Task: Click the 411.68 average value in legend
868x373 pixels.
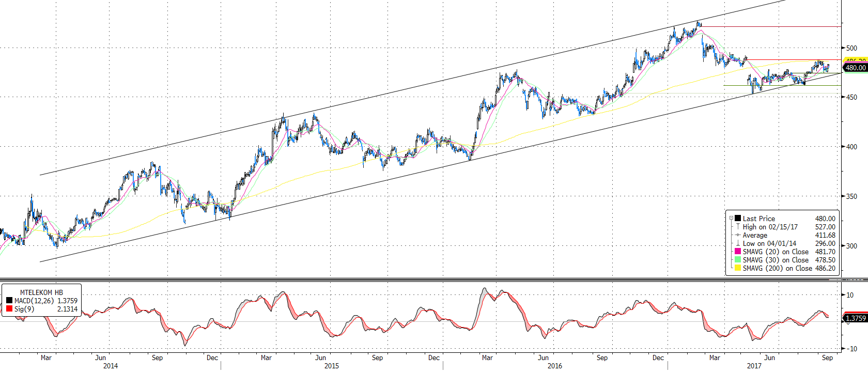Action: (825, 235)
